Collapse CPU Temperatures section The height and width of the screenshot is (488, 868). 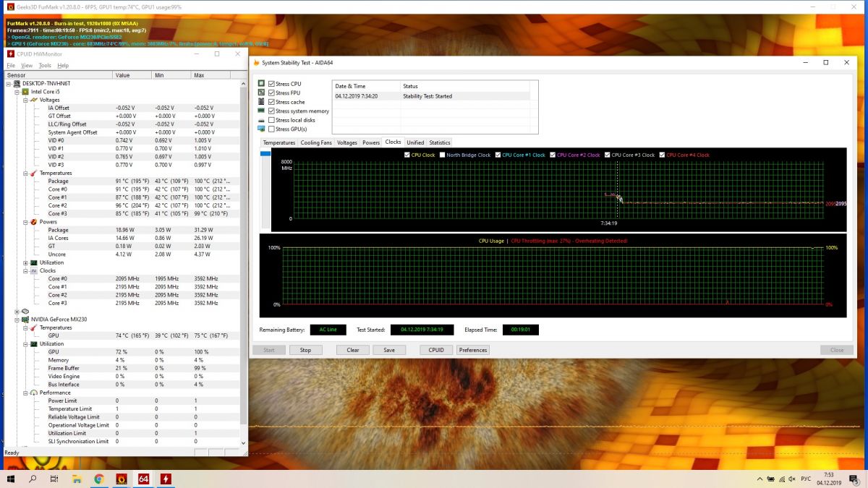point(25,174)
